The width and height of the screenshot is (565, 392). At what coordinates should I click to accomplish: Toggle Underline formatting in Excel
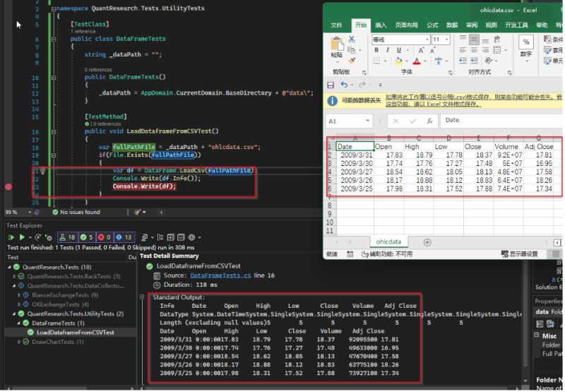coord(399,50)
